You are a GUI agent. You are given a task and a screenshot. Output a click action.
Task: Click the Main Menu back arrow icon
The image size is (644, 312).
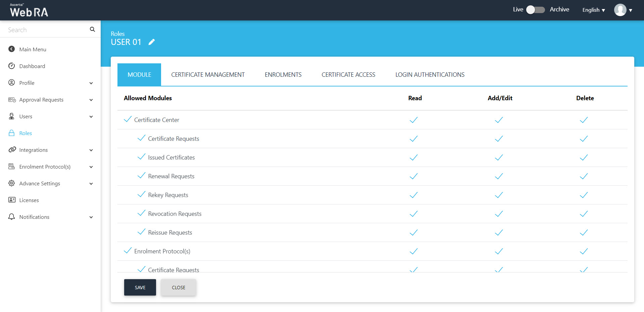click(12, 49)
